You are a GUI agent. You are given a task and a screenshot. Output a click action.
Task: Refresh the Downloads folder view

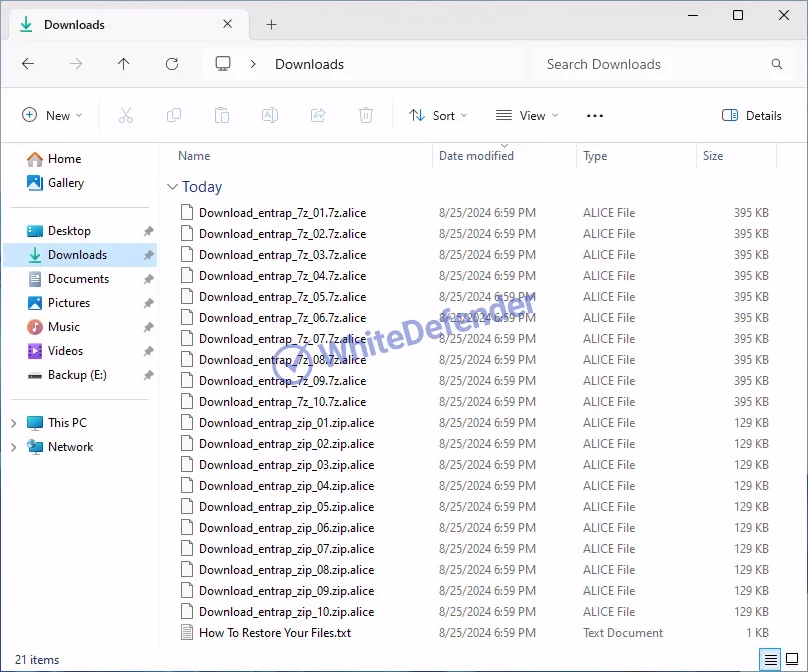(172, 64)
